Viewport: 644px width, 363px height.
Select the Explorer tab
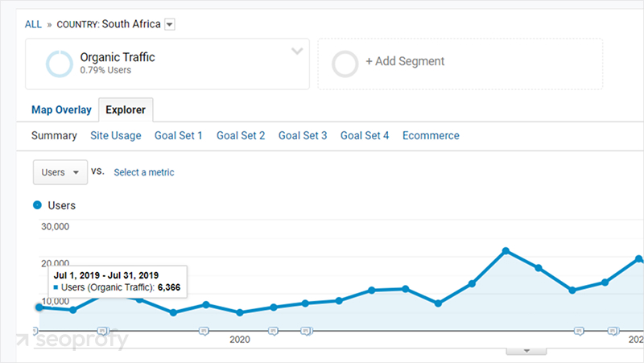click(126, 110)
